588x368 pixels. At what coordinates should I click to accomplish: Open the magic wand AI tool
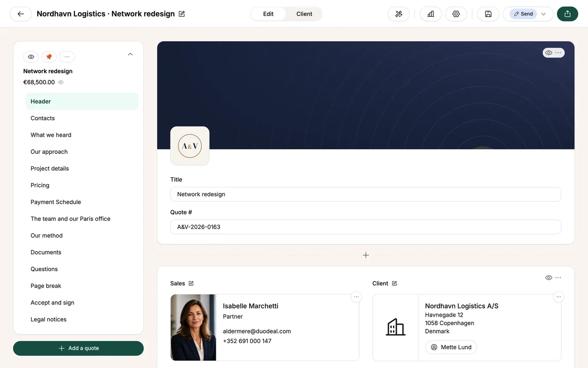[399, 14]
